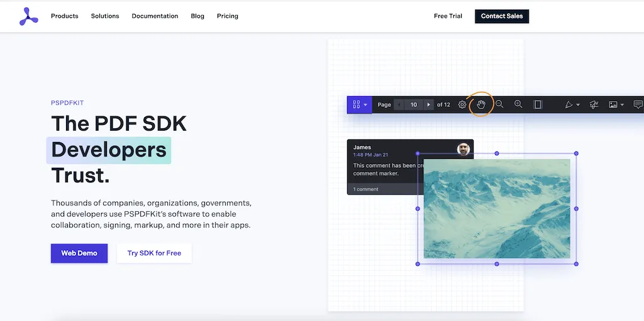The width and height of the screenshot is (644, 321).
Task: Open the viewer settings gear icon
Action: pyautogui.click(x=462, y=105)
